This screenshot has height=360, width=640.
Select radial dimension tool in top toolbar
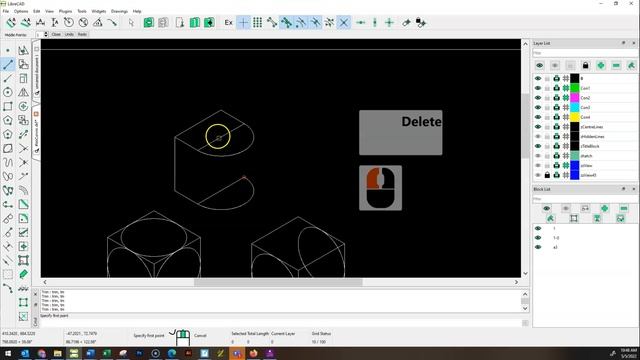[x=69, y=22]
